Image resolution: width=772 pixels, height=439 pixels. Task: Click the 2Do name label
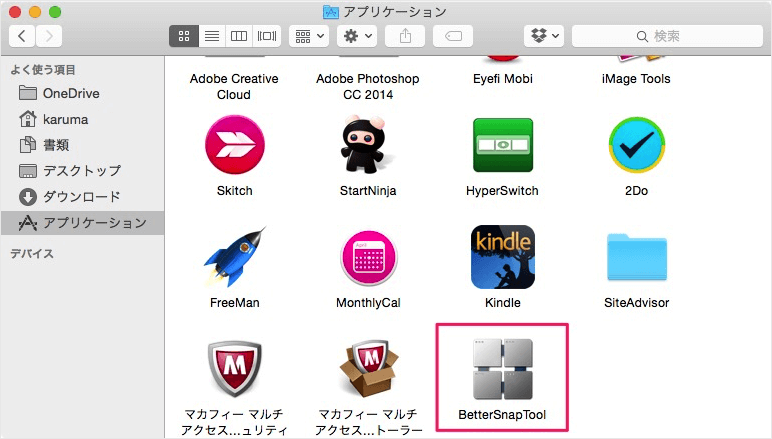pyautogui.click(x=636, y=191)
